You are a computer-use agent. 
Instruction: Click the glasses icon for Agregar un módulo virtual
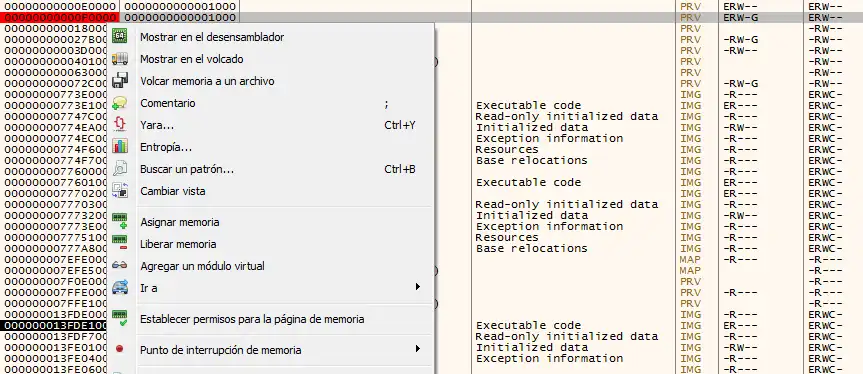pyautogui.click(x=119, y=266)
